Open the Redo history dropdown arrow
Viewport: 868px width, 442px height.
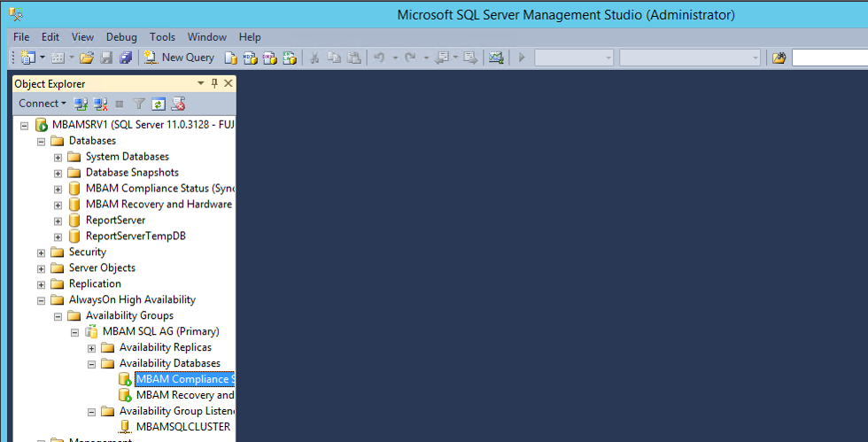[x=426, y=58]
